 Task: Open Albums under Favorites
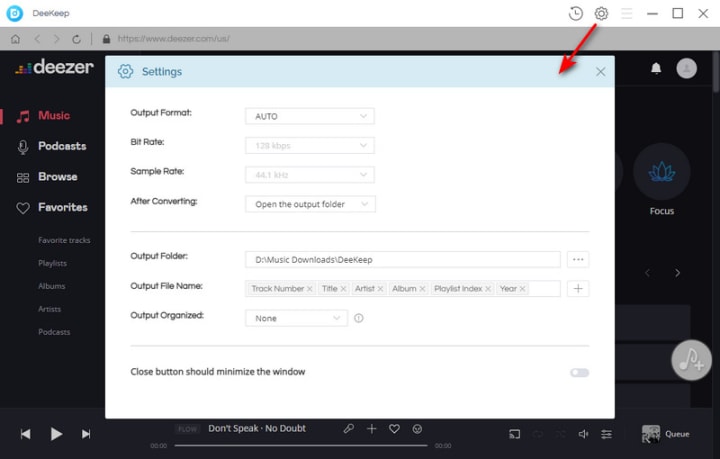pos(51,286)
